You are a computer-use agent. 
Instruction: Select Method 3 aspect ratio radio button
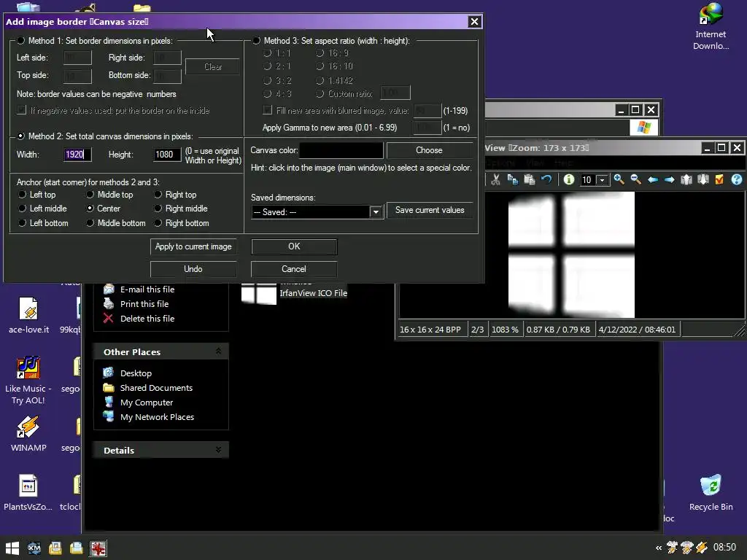point(256,41)
